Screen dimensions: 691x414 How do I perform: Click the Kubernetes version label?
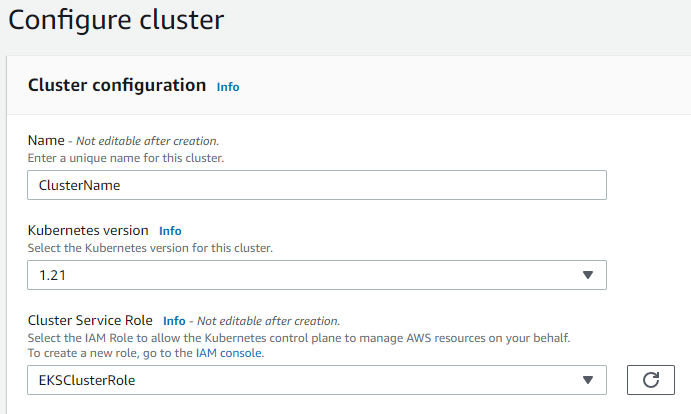click(x=89, y=231)
